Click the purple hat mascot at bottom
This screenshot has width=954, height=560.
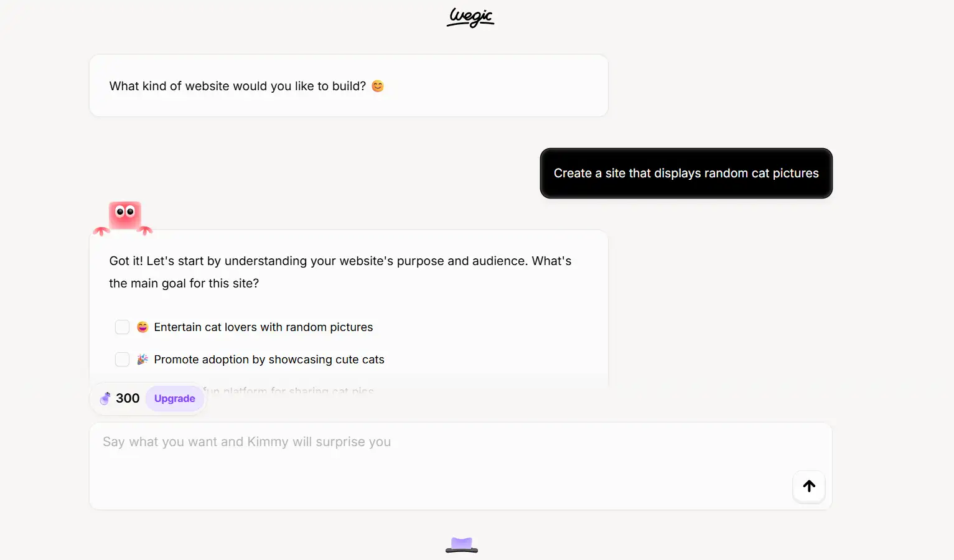(462, 545)
